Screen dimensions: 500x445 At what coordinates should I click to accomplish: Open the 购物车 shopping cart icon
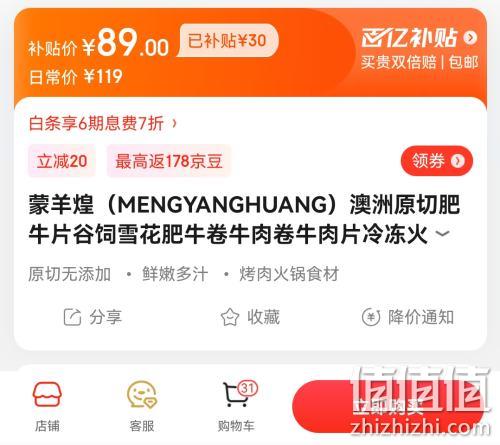236,395
